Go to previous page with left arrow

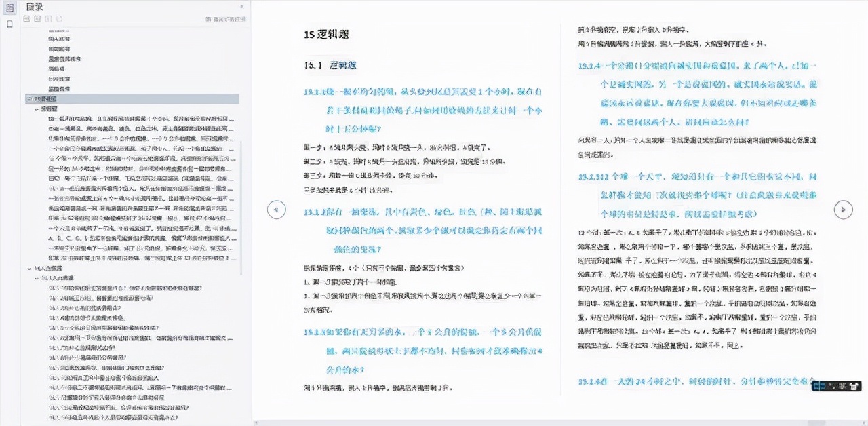coord(276,210)
